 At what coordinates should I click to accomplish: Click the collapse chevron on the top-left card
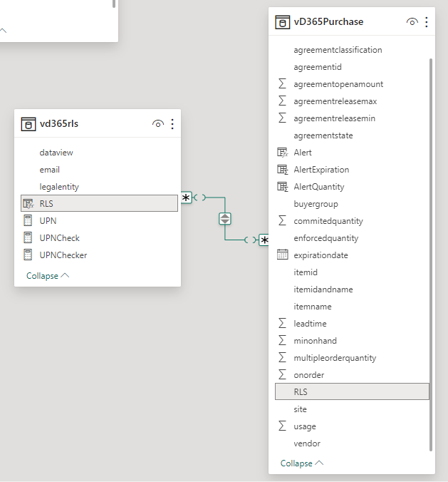coord(3,31)
